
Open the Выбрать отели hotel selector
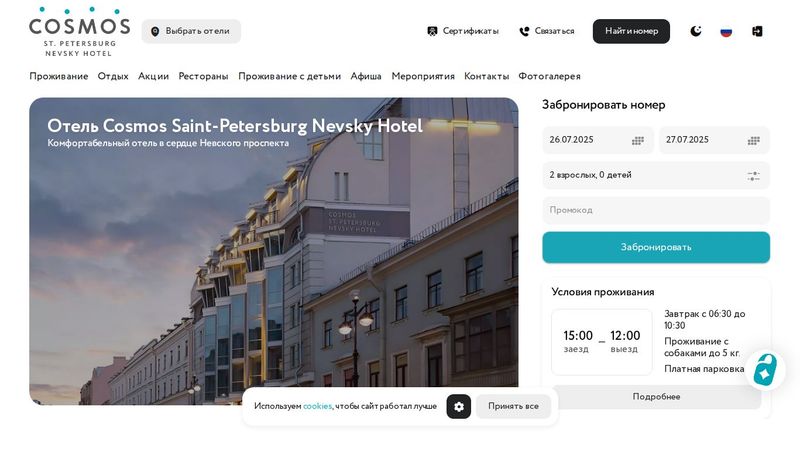(191, 31)
